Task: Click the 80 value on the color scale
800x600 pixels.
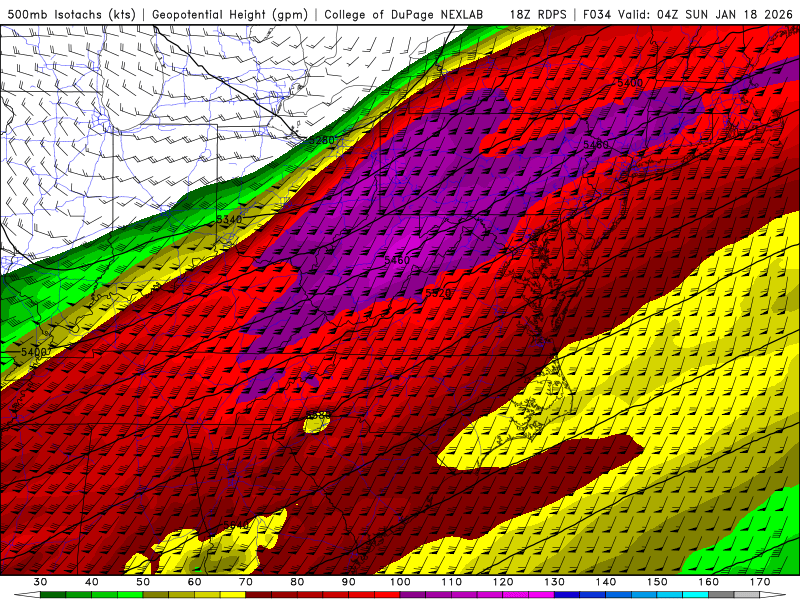Action: point(297,582)
